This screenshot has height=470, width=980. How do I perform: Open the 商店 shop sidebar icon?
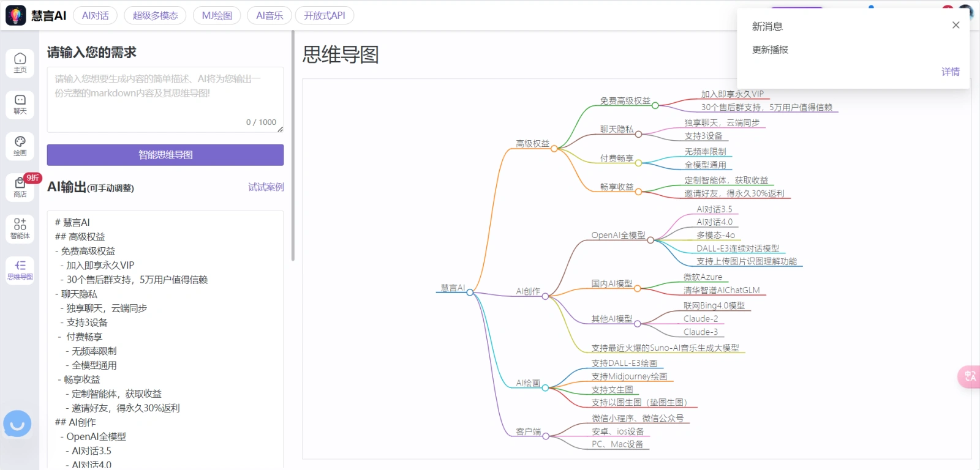pos(20,187)
